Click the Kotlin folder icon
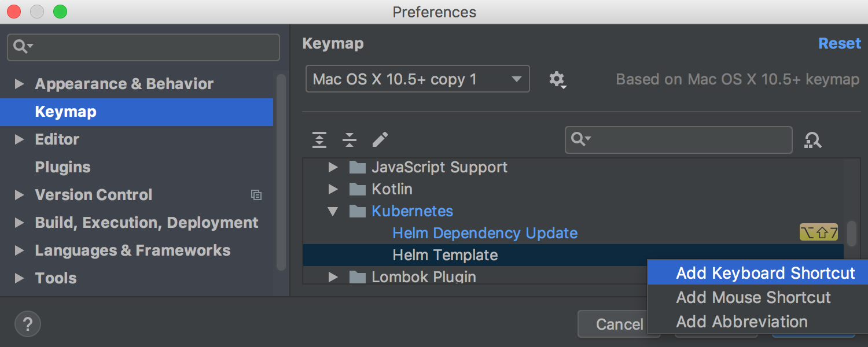 pos(358,190)
